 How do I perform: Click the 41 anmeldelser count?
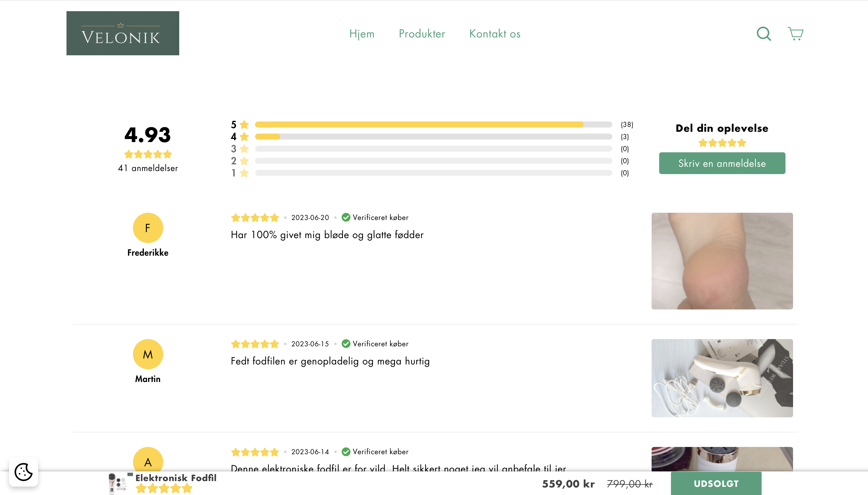pos(147,168)
